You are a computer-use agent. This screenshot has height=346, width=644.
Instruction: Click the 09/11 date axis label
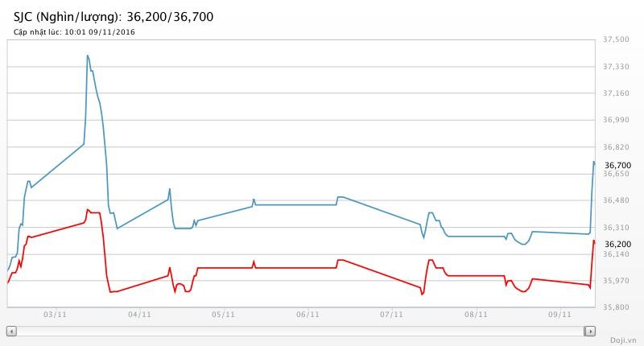(x=559, y=315)
